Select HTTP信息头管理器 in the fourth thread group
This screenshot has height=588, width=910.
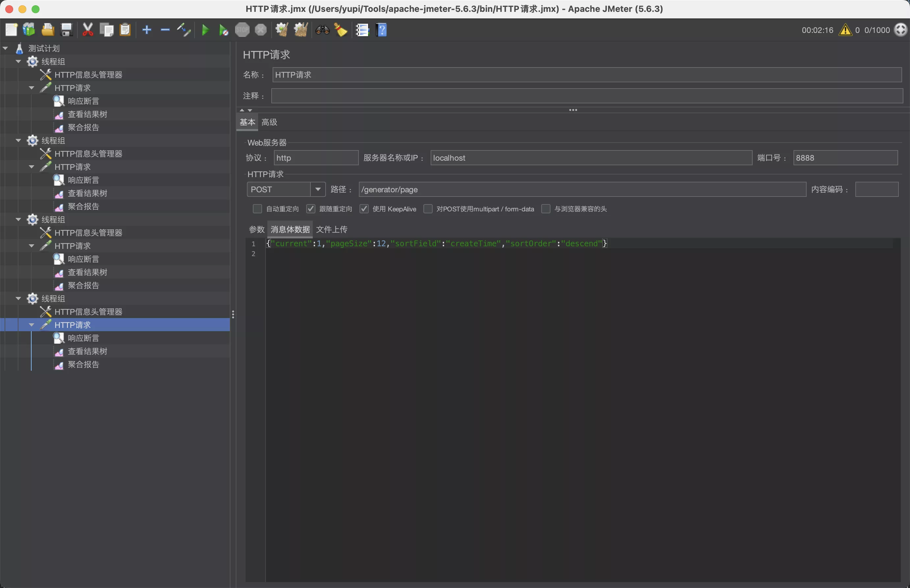(x=88, y=312)
